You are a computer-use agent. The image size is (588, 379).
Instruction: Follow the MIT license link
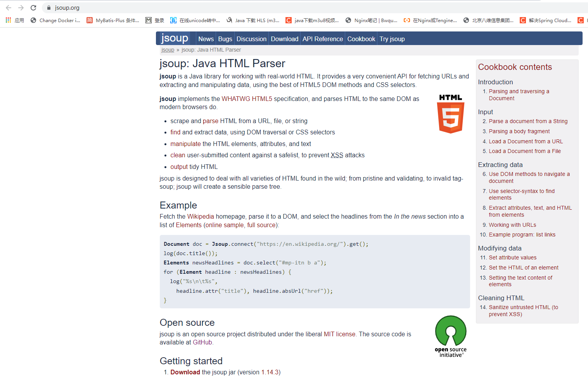pos(339,334)
